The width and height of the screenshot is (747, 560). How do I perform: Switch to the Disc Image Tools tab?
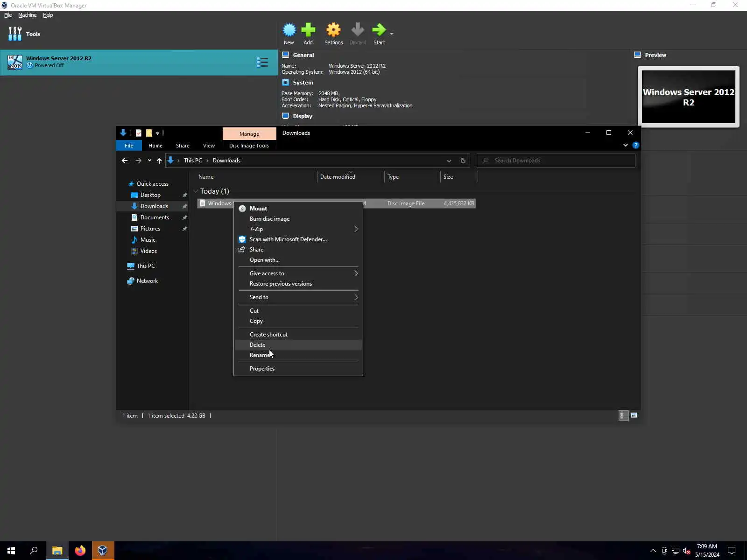[249, 146]
